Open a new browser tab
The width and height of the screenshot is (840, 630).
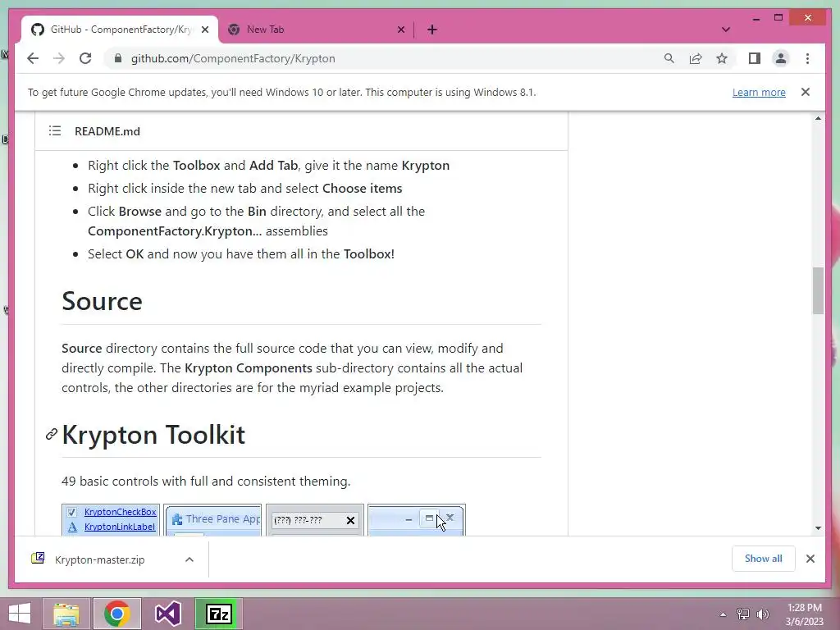tap(431, 30)
